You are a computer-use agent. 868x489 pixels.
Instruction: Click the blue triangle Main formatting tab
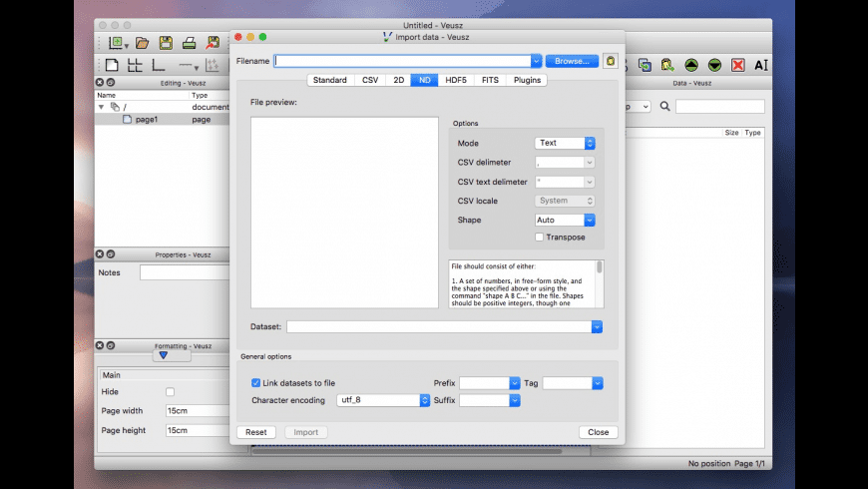pyautogui.click(x=164, y=355)
